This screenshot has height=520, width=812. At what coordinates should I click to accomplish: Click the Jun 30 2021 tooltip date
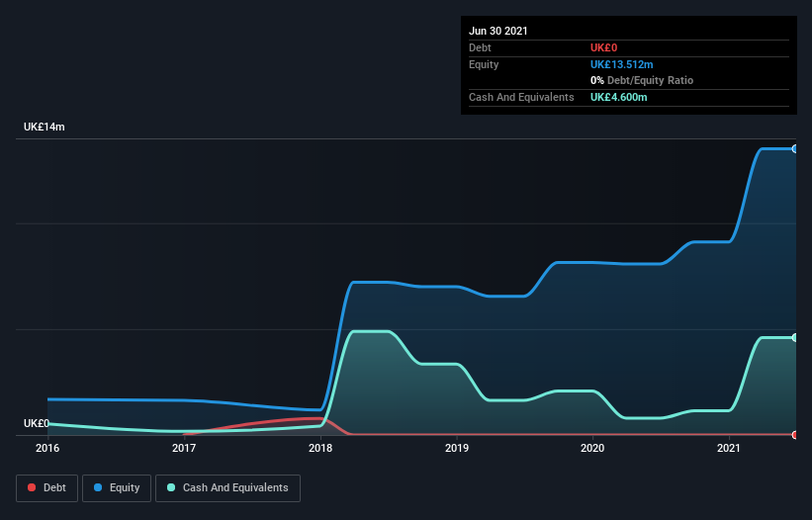(x=498, y=31)
